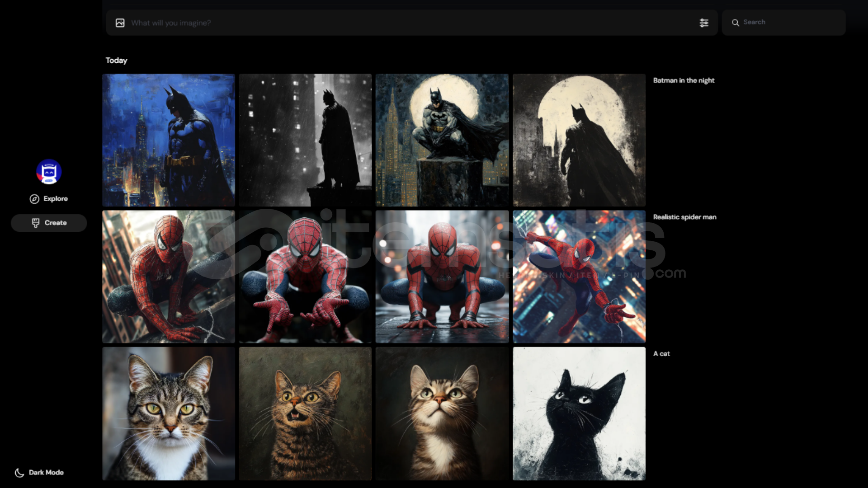
Task: Open the settings sliders icon in prompt bar
Action: pyautogui.click(x=704, y=23)
